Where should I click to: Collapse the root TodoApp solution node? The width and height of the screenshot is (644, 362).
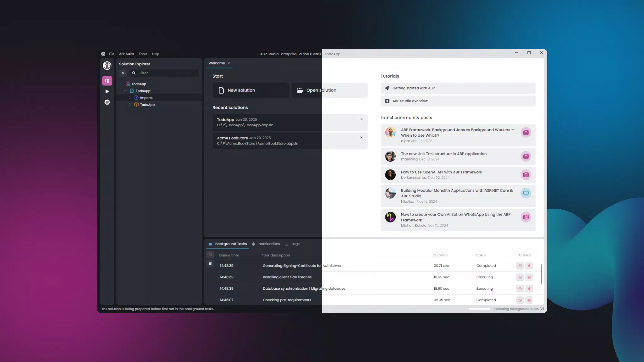121,84
